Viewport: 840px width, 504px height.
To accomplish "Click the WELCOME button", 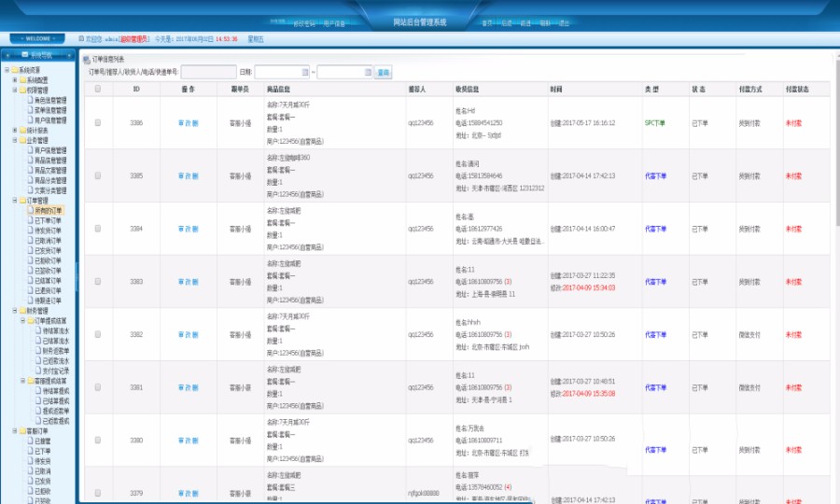I will pyautogui.click(x=37, y=38).
